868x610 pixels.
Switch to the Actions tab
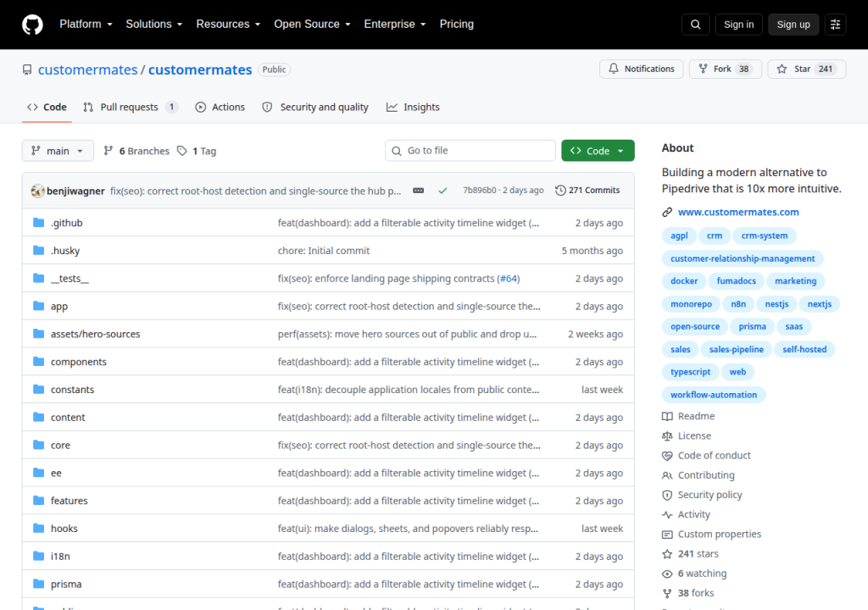pyautogui.click(x=220, y=108)
